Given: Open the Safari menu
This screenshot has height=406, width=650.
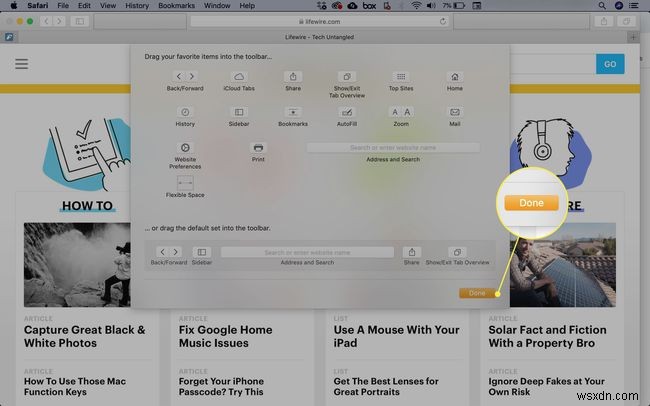Looking at the screenshot, I should click(38, 5).
